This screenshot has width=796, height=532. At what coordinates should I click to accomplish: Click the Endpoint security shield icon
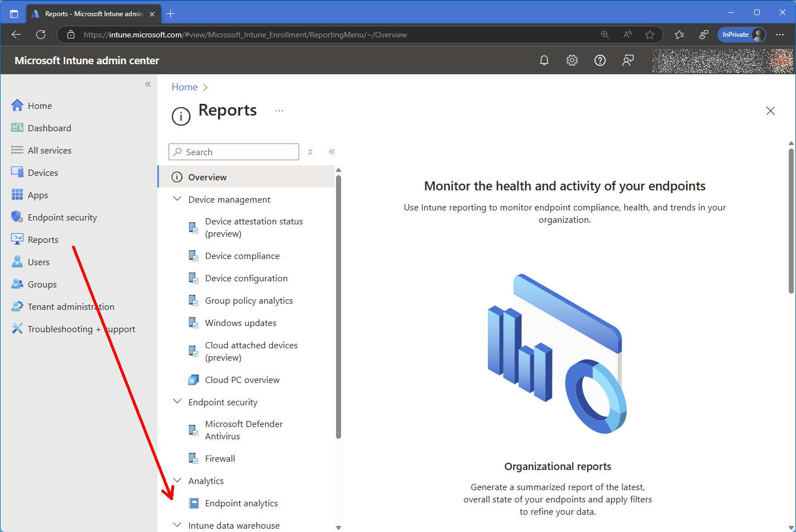pyautogui.click(x=17, y=217)
